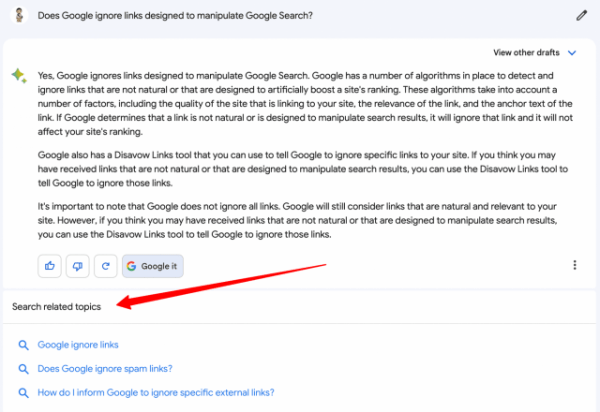The height and width of the screenshot is (412, 600).
Task: Click search icon beside Google ignore links
Action: coord(23,345)
